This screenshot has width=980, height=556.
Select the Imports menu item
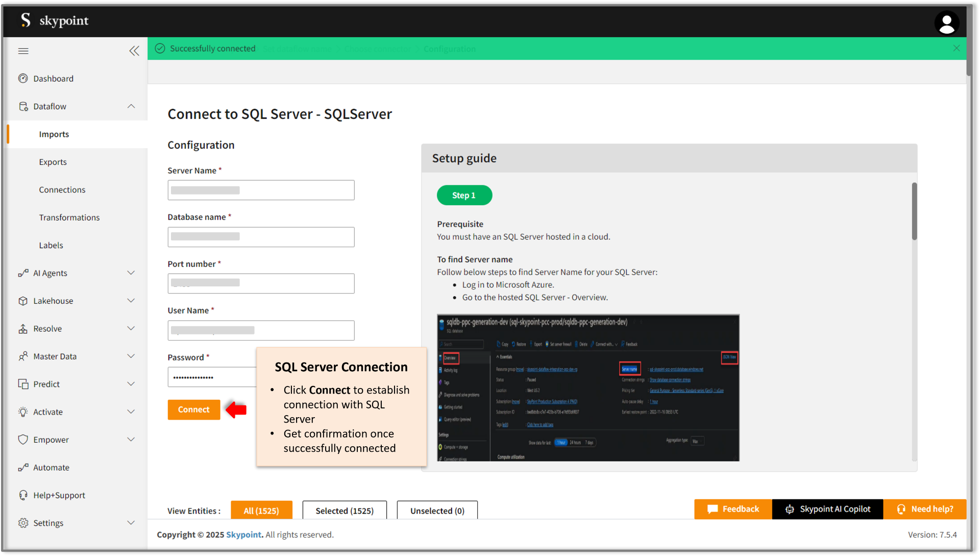(54, 134)
